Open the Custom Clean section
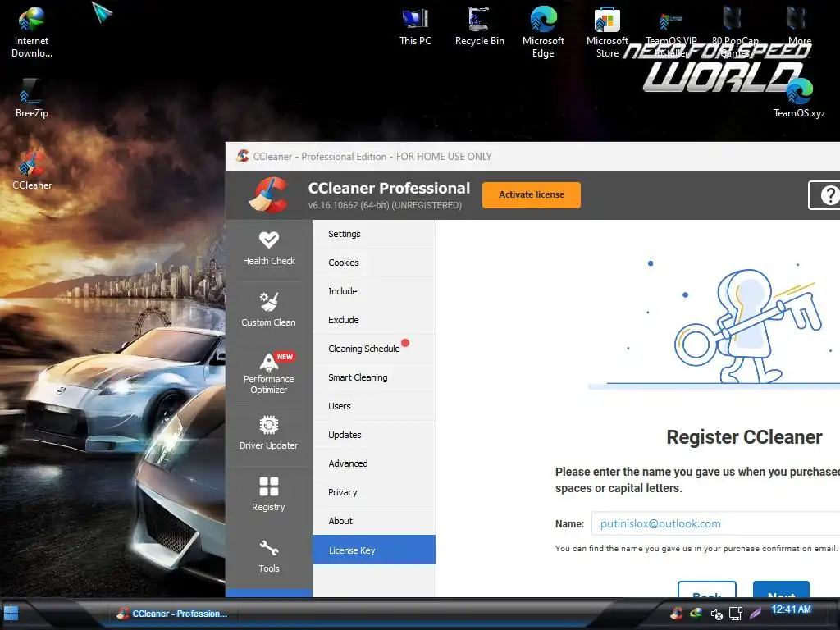The image size is (840, 630). coord(268,311)
